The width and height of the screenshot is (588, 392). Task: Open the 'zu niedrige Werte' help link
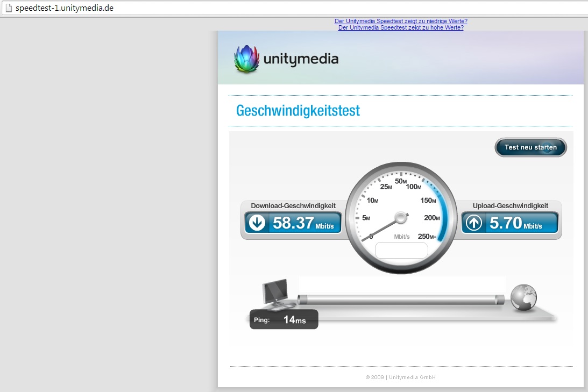pyautogui.click(x=401, y=21)
